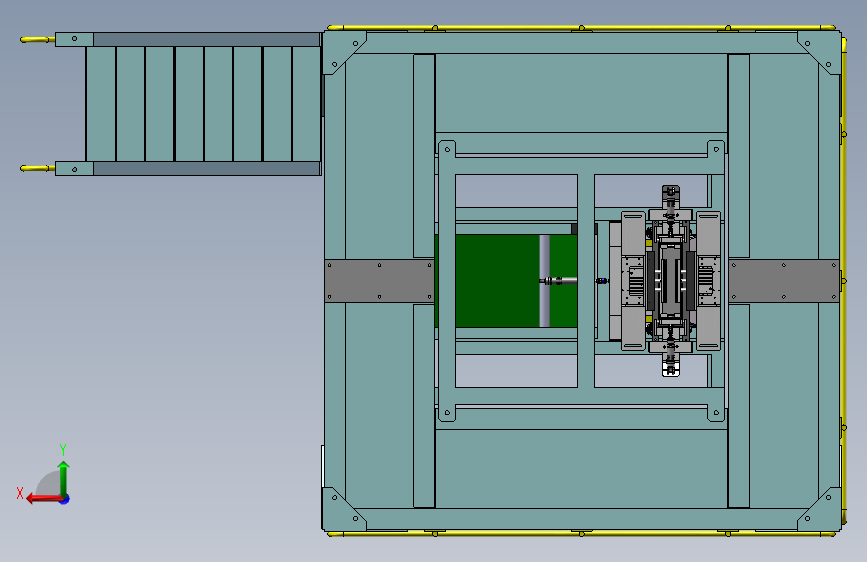This screenshot has width=867, height=562.
Task: Select the bottom-left corner gusset plate of the frame
Action: pyautogui.click(x=340, y=512)
